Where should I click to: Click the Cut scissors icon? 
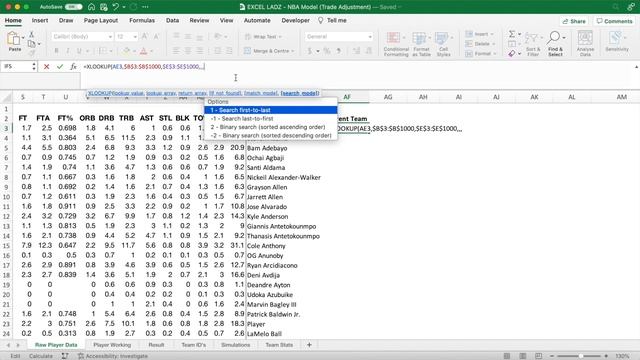point(31,35)
